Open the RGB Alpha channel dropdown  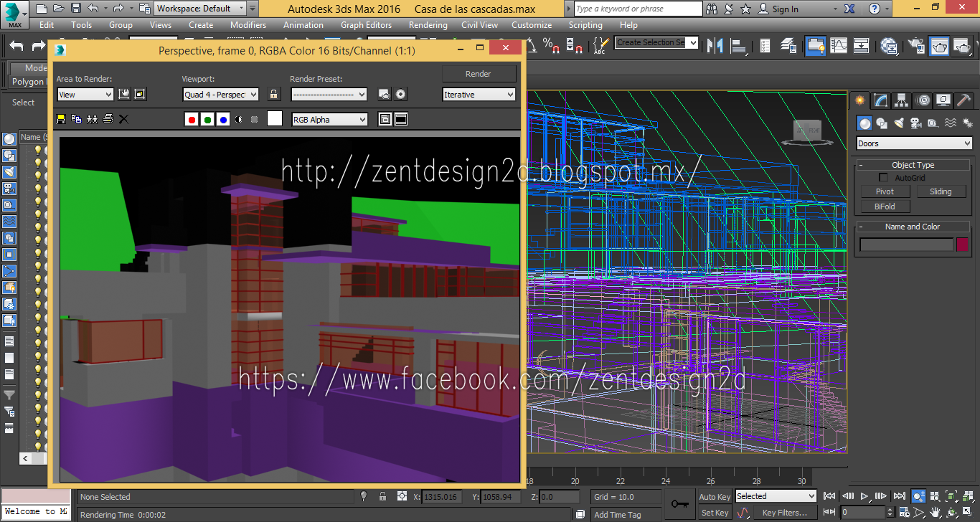pyautogui.click(x=330, y=119)
